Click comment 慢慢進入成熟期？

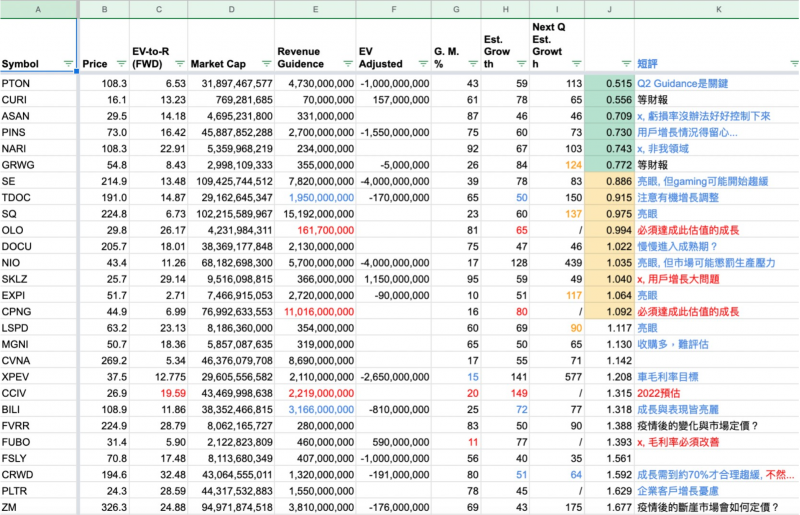click(678, 247)
